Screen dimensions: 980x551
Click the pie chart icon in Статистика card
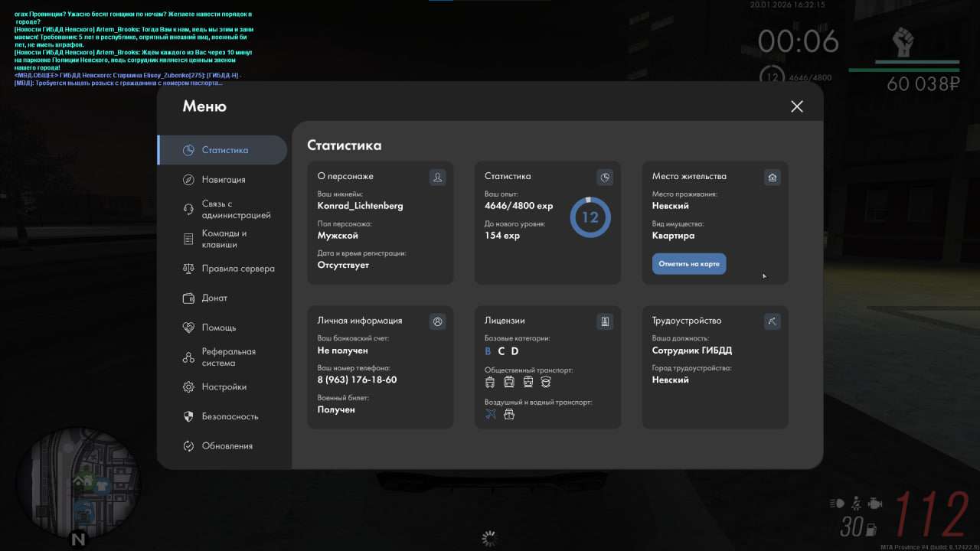pos(605,177)
